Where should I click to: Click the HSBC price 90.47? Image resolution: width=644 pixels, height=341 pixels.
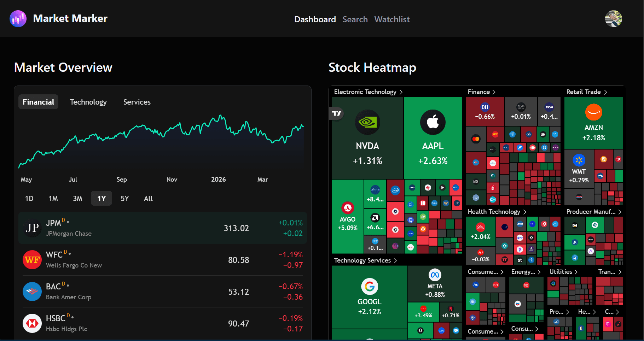coord(239,324)
